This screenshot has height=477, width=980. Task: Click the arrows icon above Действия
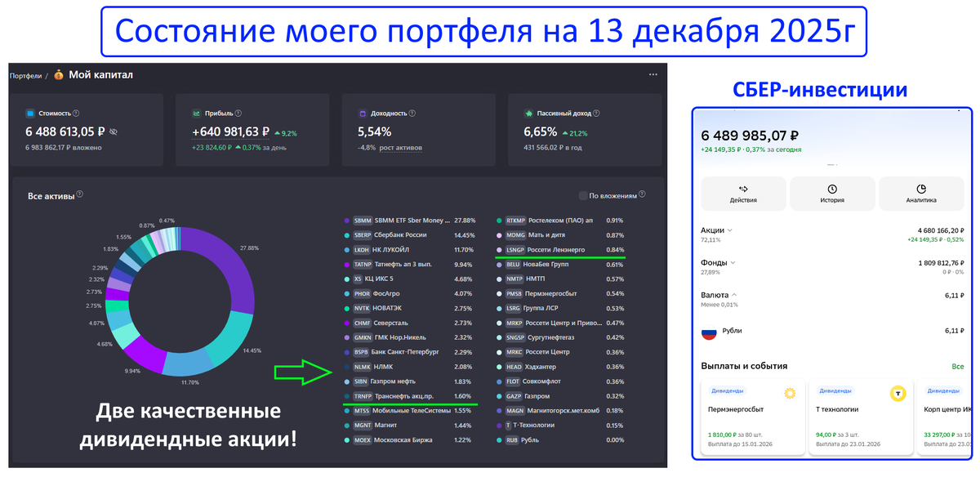coord(743,188)
